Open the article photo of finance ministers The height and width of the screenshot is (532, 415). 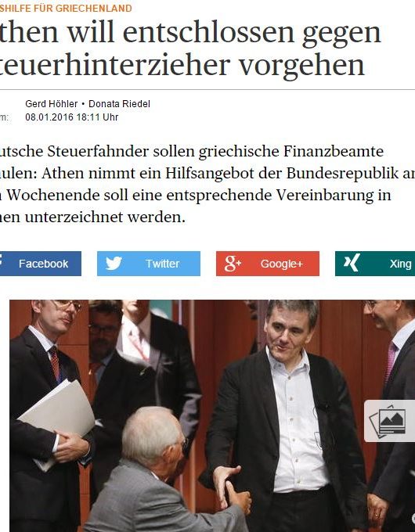pos(212,416)
